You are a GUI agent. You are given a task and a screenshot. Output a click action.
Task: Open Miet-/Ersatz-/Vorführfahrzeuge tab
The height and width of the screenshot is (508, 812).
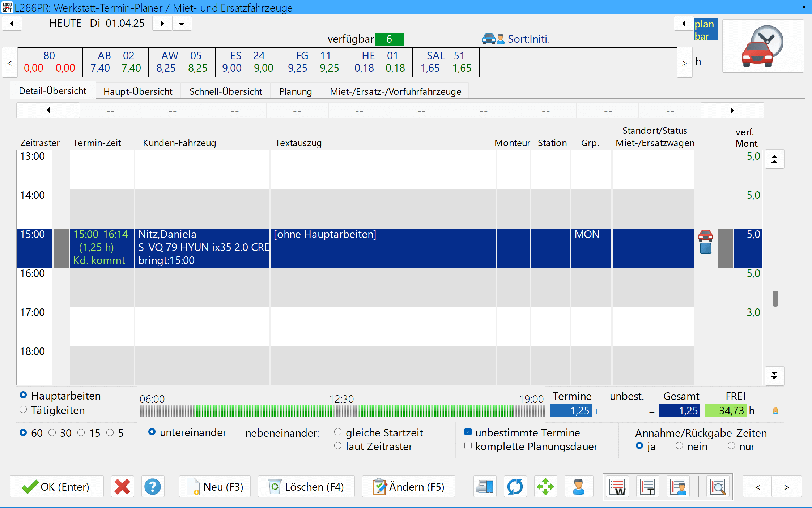pos(395,91)
